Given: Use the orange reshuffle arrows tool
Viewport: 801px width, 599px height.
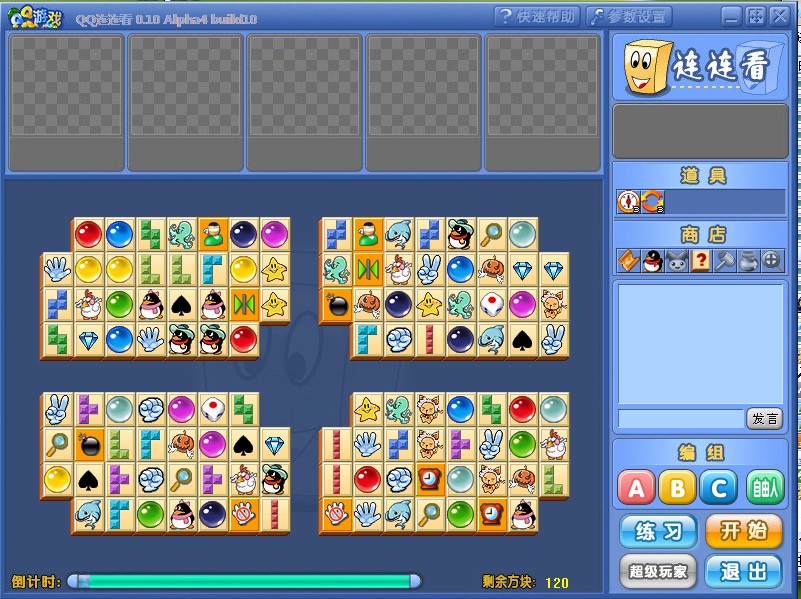Looking at the screenshot, I should (x=652, y=202).
